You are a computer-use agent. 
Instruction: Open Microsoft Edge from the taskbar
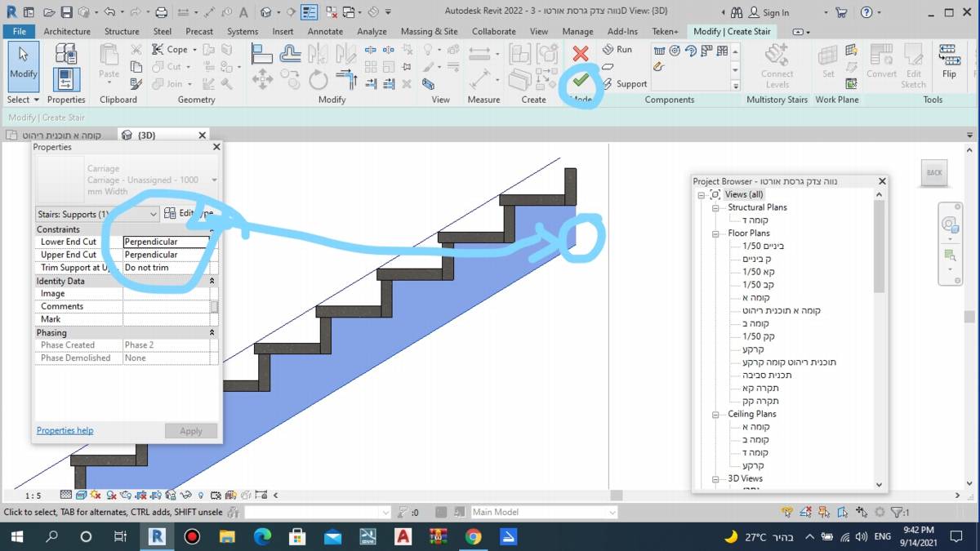coord(262,536)
